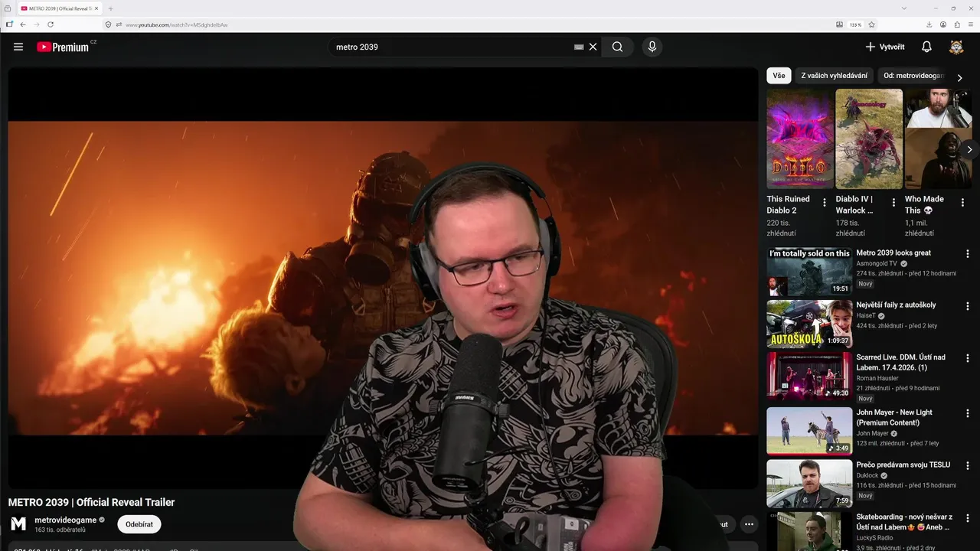Reset the 133 % zoom indicator

(x=855, y=24)
